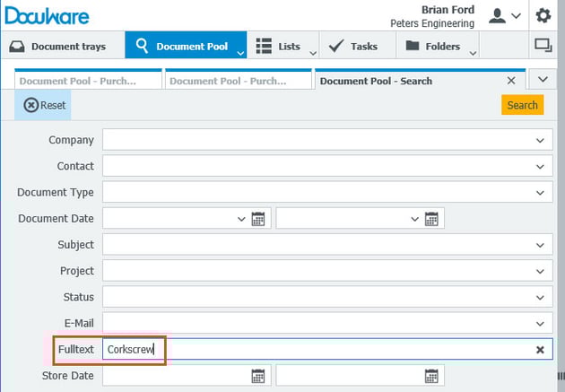The height and width of the screenshot is (392, 565).
Task: Click the user profile icon
Action: click(x=497, y=15)
